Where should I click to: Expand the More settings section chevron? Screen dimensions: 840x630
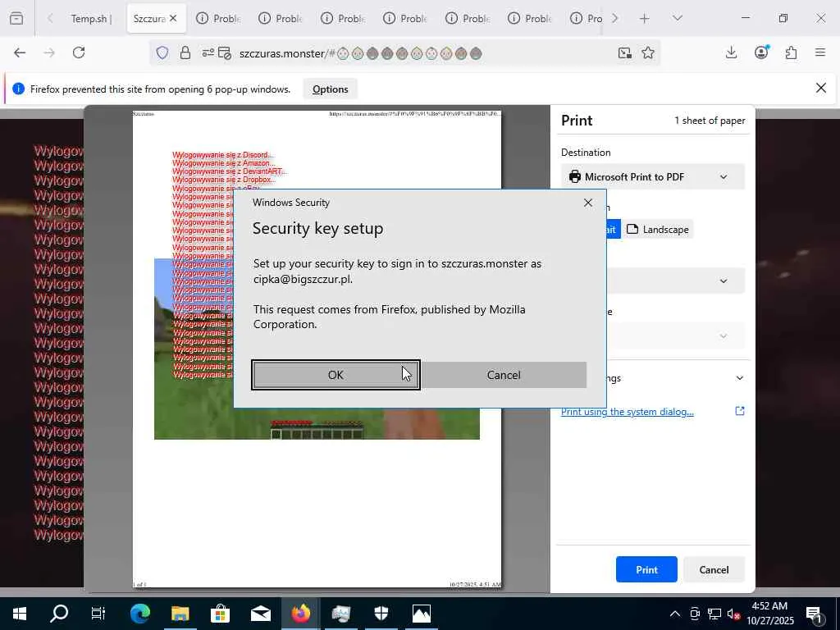(x=740, y=378)
